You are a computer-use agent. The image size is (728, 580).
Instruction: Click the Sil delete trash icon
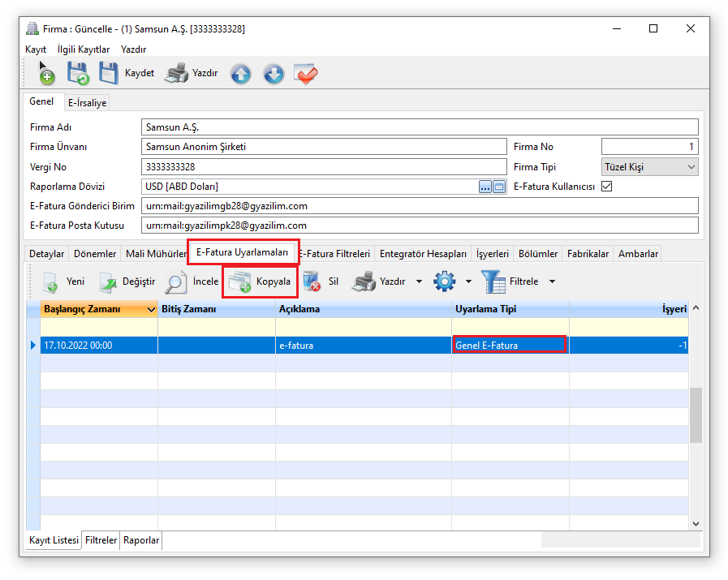coord(312,281)
